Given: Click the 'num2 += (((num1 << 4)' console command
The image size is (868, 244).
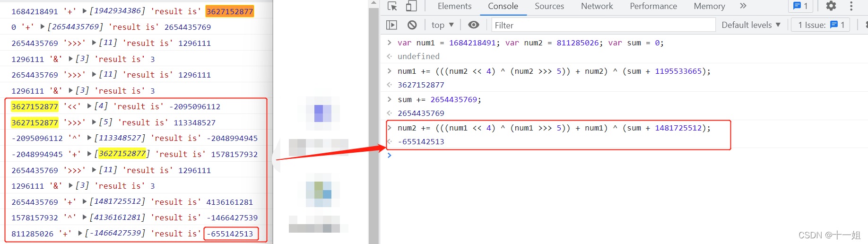Looking at the screenshot, I should 554,128.
